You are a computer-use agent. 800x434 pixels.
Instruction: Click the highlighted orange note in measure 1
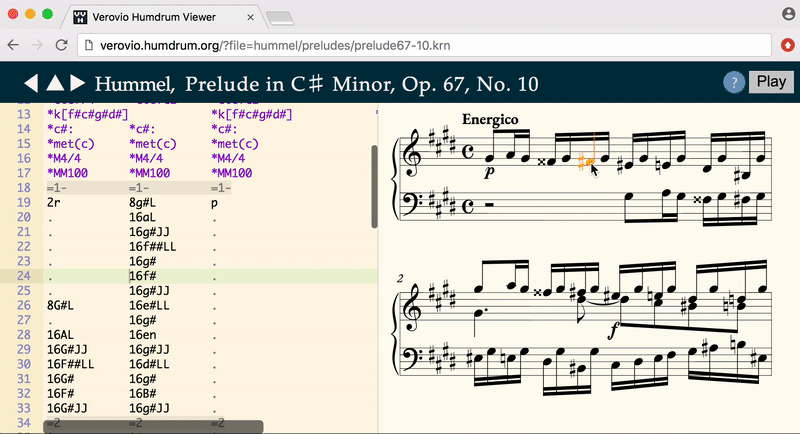click(x=590, y=162)
